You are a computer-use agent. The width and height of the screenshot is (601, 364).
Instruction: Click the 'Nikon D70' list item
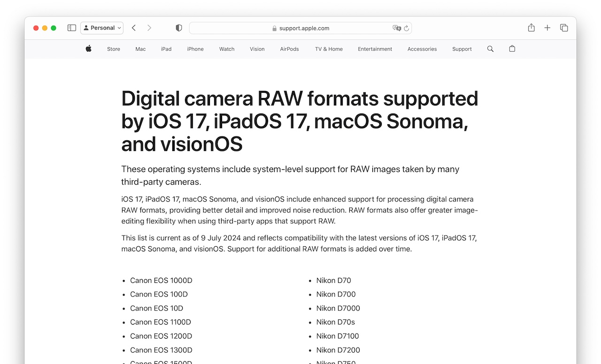333,281
